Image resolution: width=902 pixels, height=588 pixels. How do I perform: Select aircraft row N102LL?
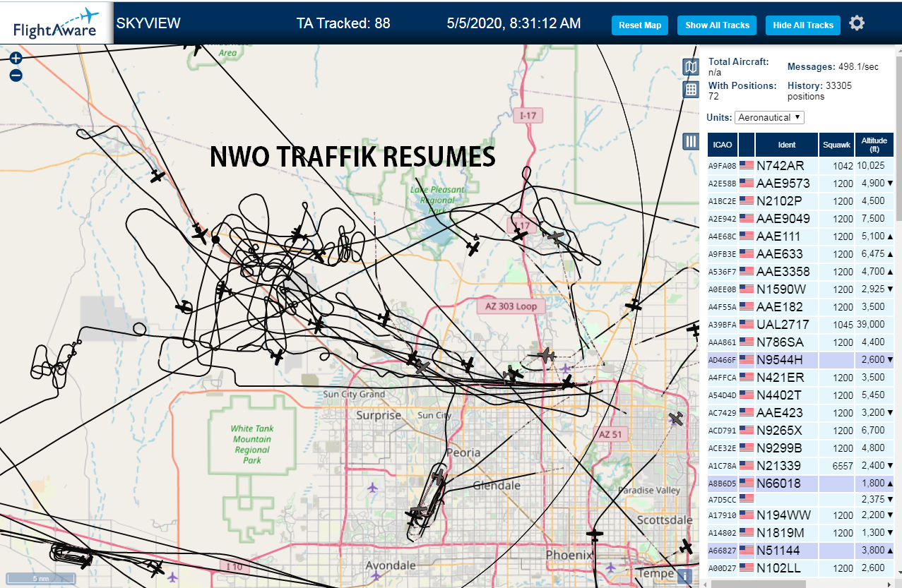point(800,568)
